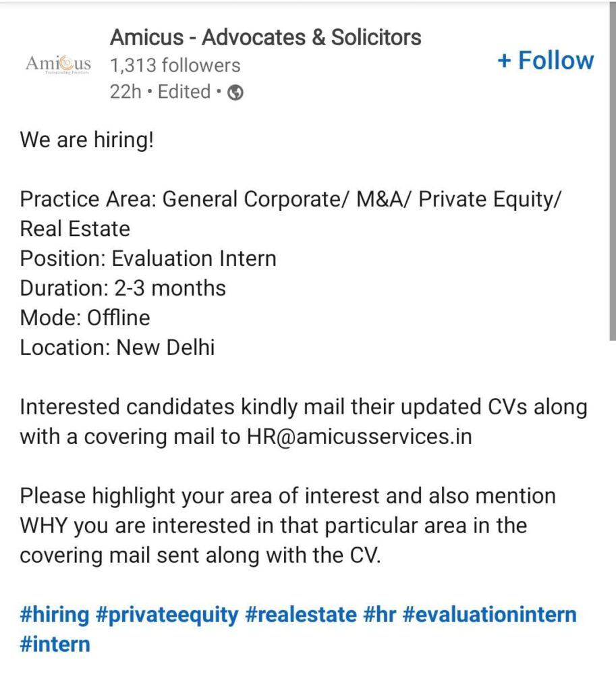The image size is (616, 691).
Task: Click the Practice Area line of the post
Action: [291, 214]
